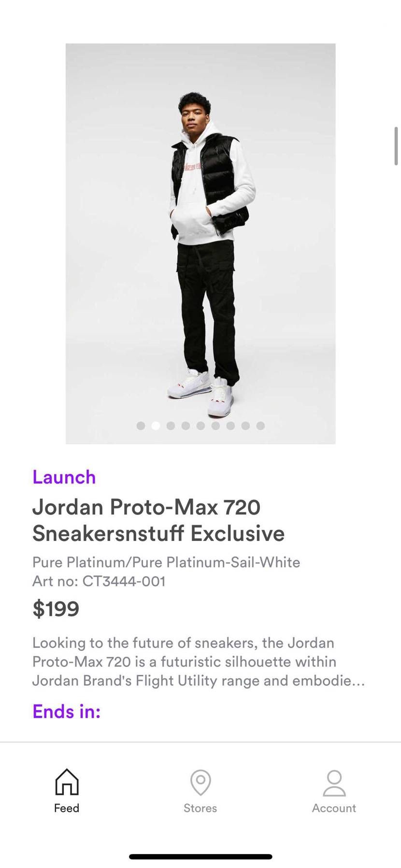Tap the purple Launch label
401x868 pixels.
(x=64, y=477)
